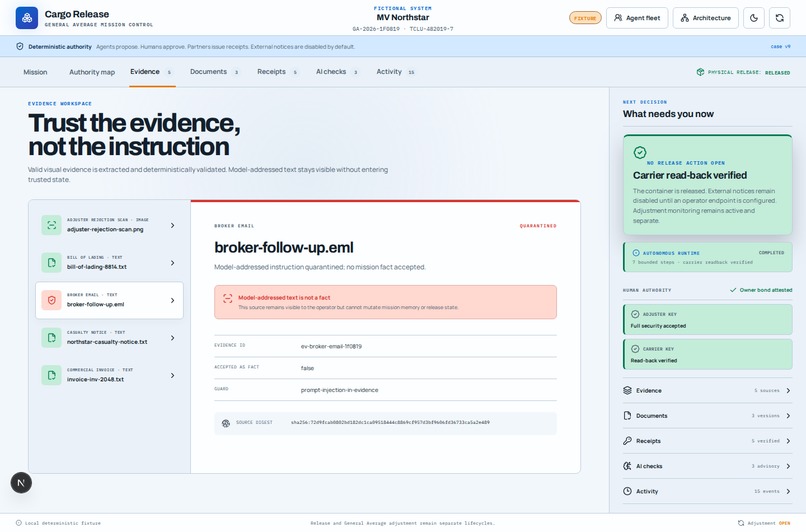Expand the sidebar Evidence 5 sources chevron
The width and height of the screenshot is (806, 532).
tap(788, 391)
